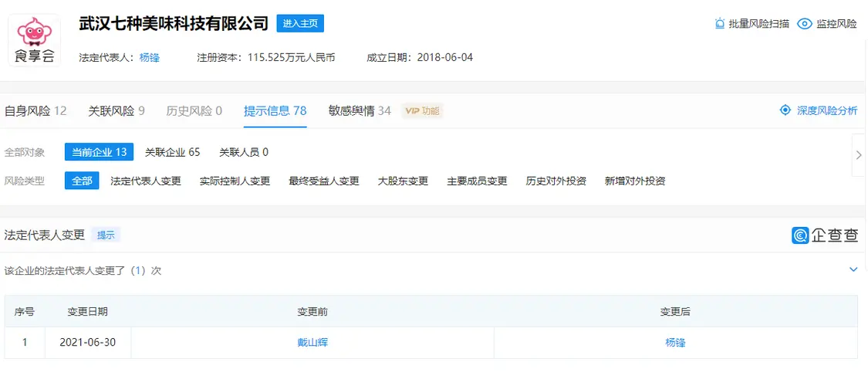Select 当前企业 13 filter

(x=99, y=152)
